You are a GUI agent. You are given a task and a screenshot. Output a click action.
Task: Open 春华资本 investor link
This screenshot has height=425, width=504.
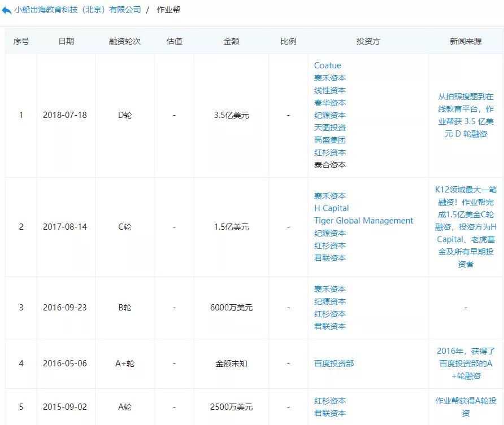click(x=330, y=103)
